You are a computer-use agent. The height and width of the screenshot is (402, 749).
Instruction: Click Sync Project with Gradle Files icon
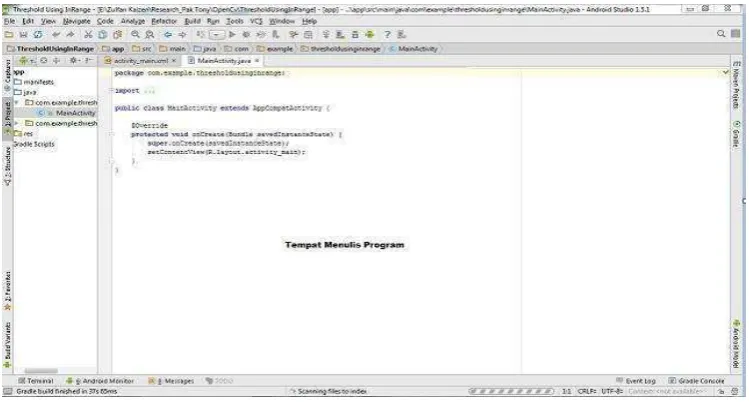coord(326,34)
